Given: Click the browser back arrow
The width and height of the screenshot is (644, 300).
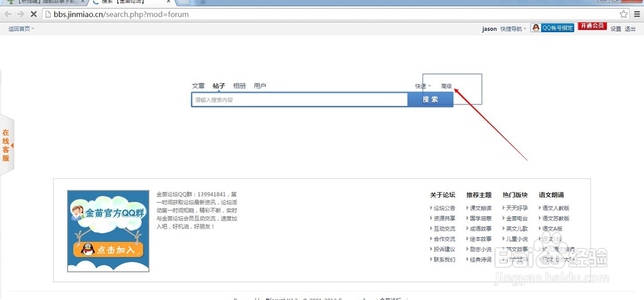Looking at the screenshot, I should 8,14.
